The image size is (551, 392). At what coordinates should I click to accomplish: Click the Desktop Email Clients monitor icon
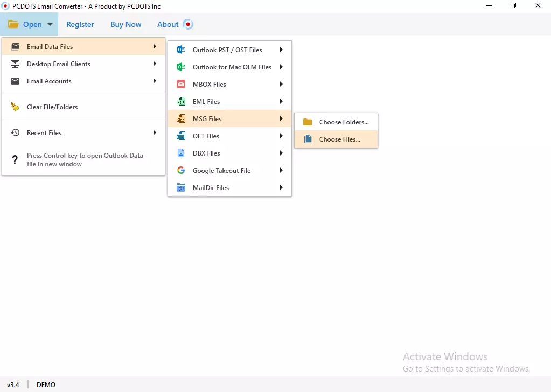pyautogui.click(x=15, y=64)
